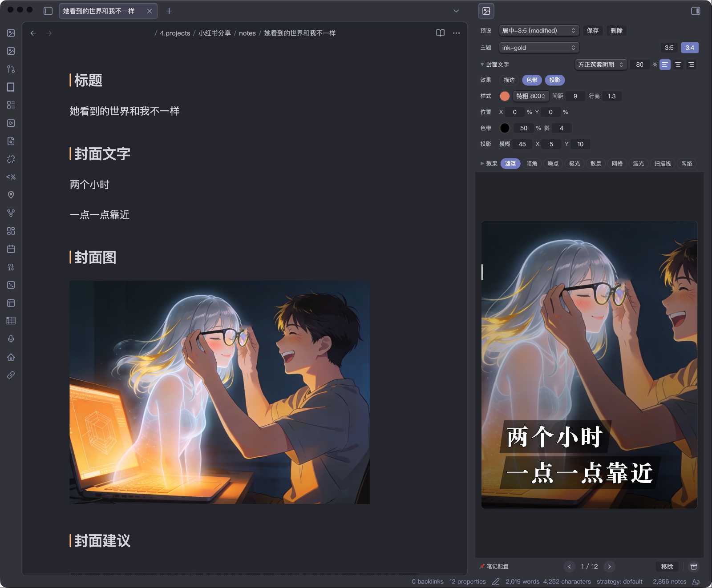This screenshot has width=712, height=588.
Task: Click the pencil edit icon in status bar
Action: coord(496,581)
